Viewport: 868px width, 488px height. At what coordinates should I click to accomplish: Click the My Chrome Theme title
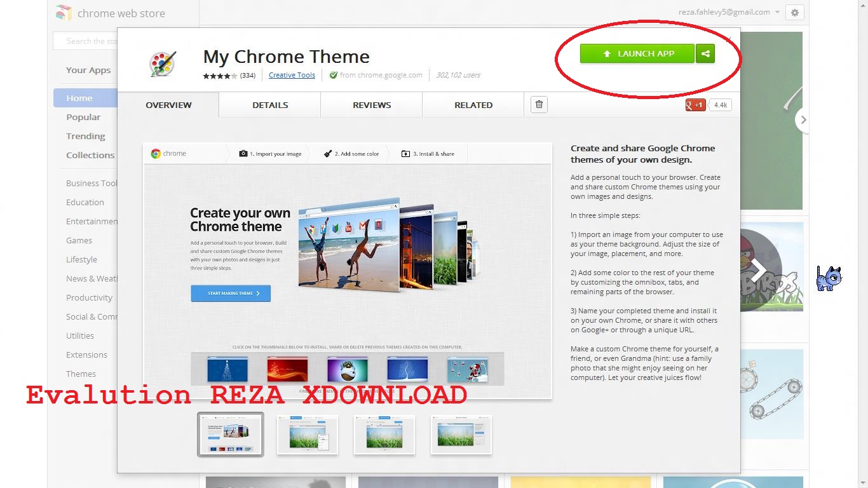287,57
